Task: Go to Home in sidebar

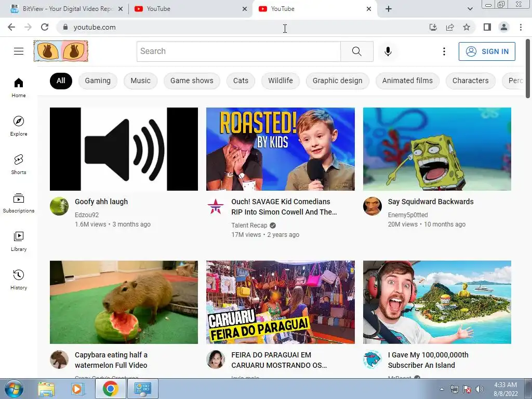Action: click(19, 88)
